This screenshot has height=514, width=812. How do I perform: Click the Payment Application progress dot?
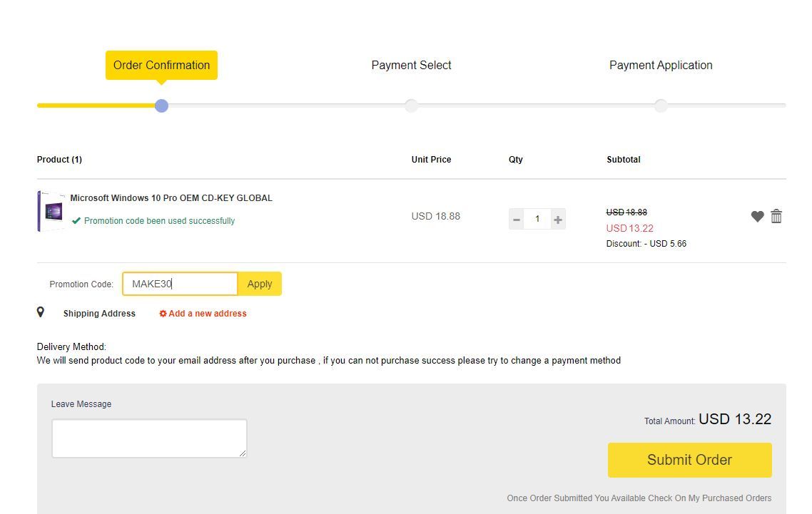click(661, 106)
